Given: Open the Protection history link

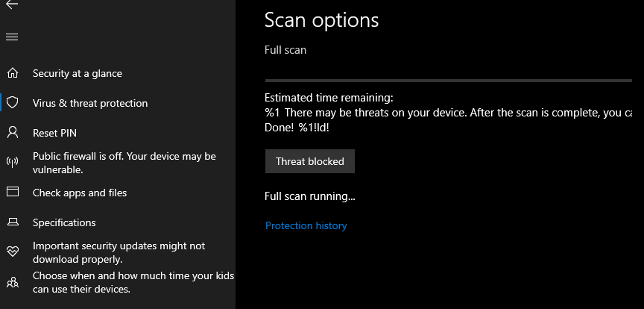Looking at the screenshot, I should point(306,225).
